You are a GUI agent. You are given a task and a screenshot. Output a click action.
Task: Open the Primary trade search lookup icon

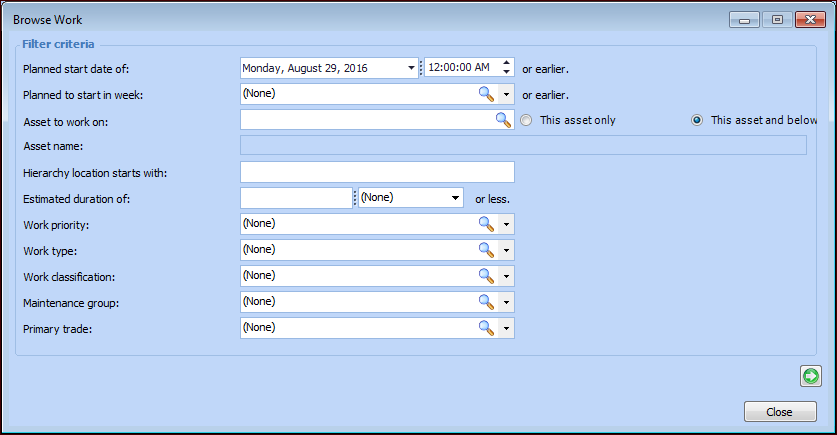[x=486, y=328]
